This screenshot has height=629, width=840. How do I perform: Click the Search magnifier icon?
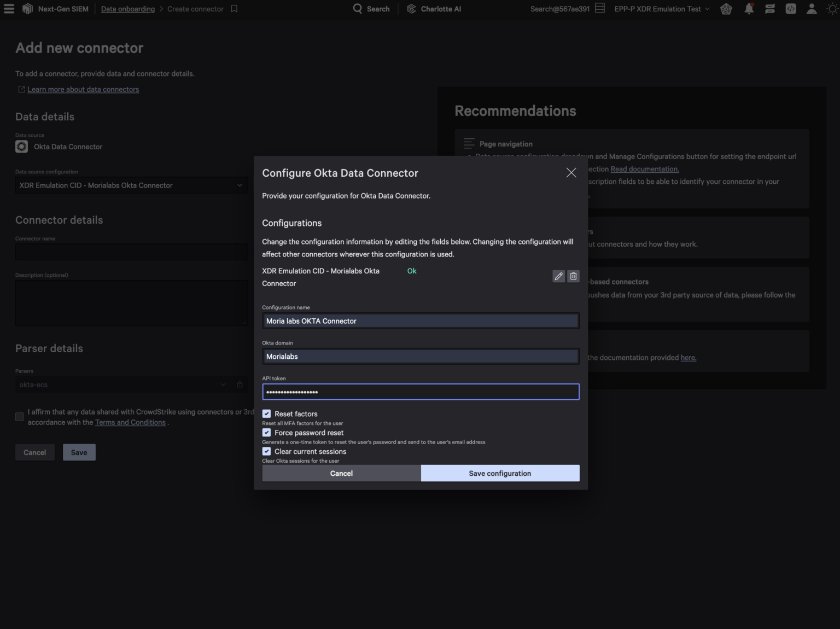[x=357, y=9]
